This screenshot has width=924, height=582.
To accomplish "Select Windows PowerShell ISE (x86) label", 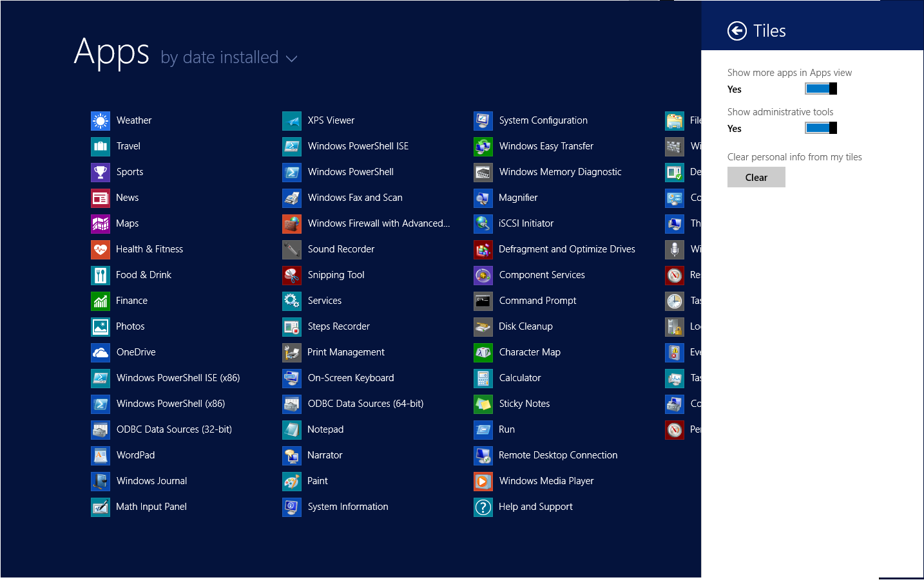I will pos(178,378).
